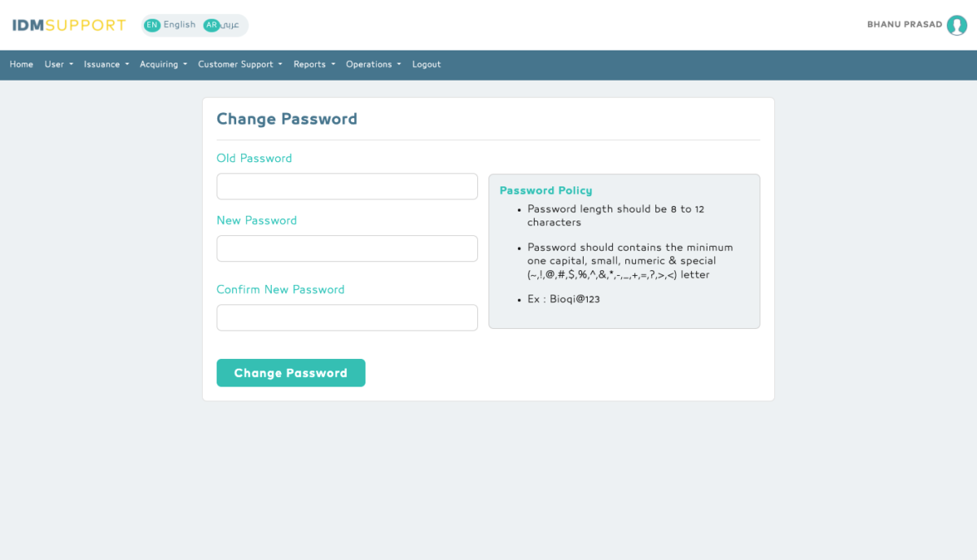Expand the Acquiring dropdown menu

click(163, 64)
